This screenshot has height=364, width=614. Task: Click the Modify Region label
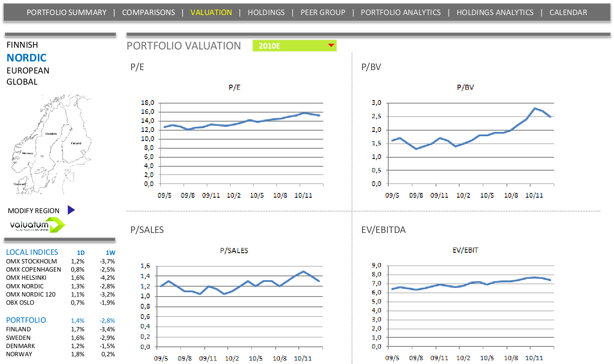pyautogui.click(x=34, y=211)
